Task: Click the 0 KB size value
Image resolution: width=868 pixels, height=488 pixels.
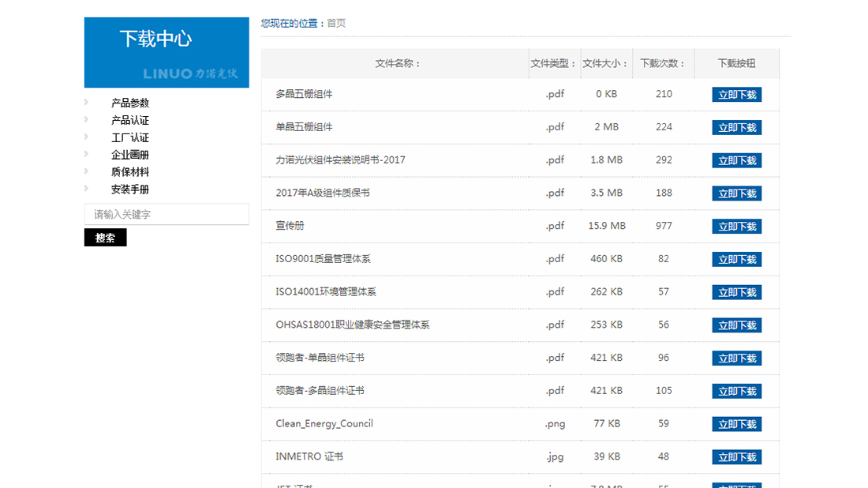Action: tap(607, 94)
